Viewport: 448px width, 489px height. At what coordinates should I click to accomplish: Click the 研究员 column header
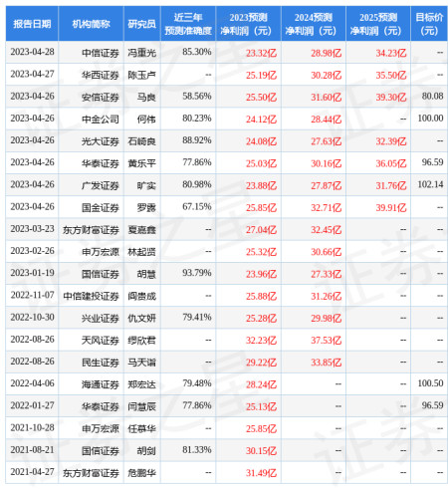[142, 24]
